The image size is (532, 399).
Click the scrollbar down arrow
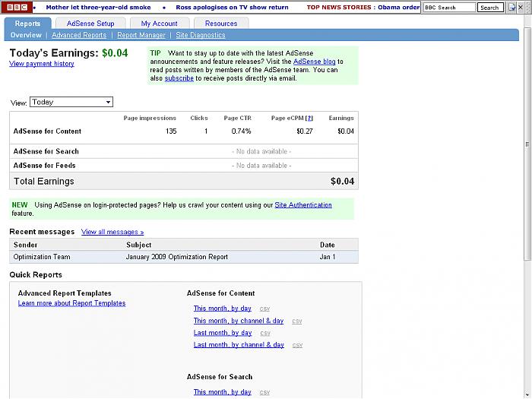(527, 394)
